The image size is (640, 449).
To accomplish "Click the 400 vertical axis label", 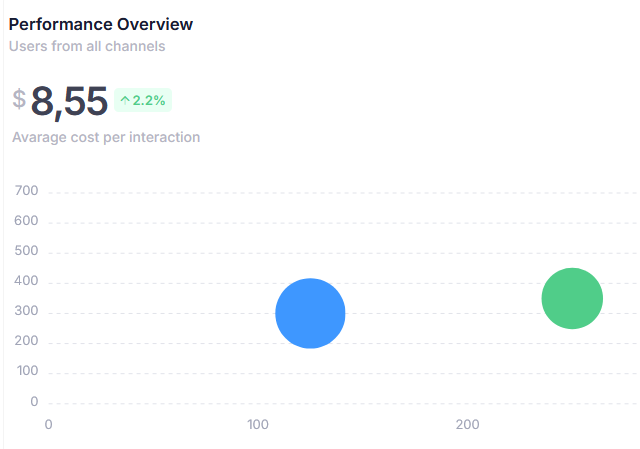I will pos(27,281).
